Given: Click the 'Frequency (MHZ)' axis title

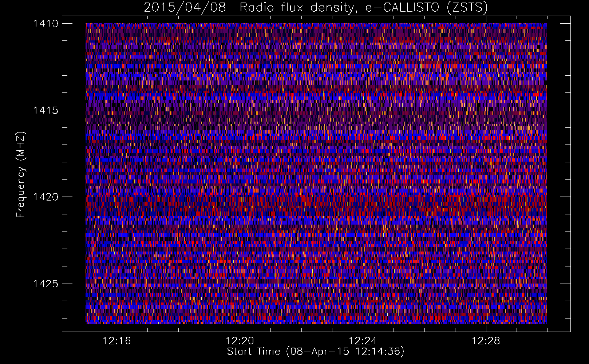Looking at the screenshot, I should point(21,174).
